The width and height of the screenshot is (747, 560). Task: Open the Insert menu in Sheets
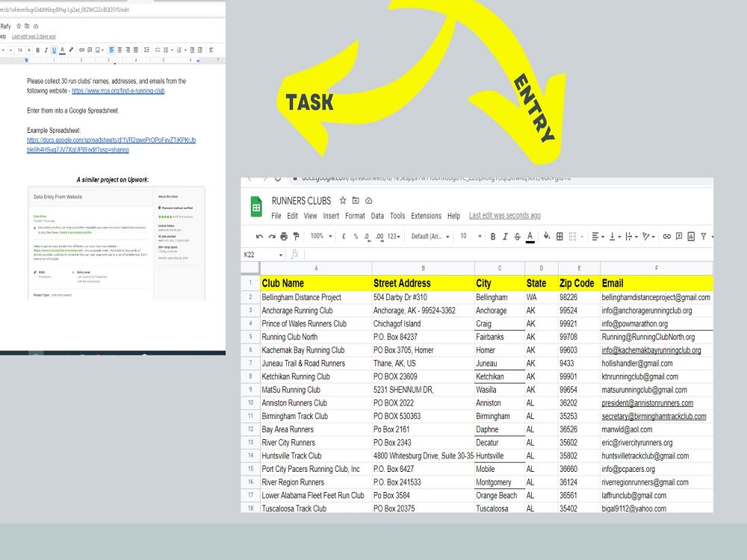click(331, 216)
